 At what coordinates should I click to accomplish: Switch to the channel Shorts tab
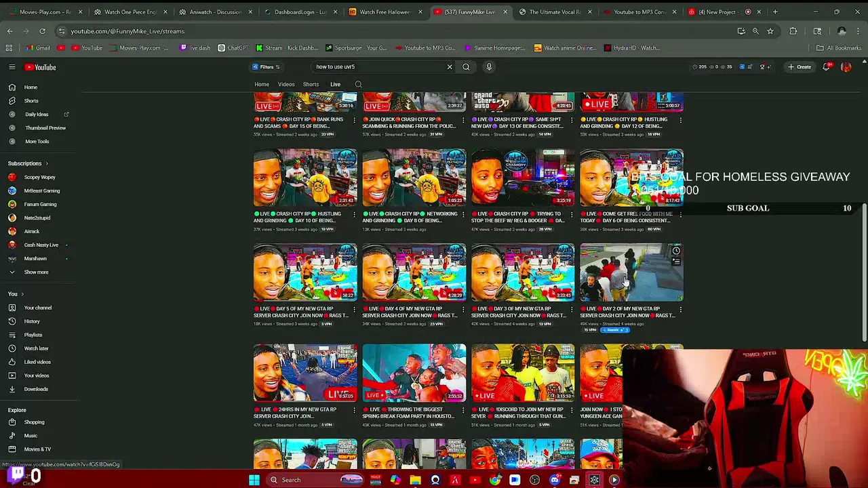(x=311, y=85)
